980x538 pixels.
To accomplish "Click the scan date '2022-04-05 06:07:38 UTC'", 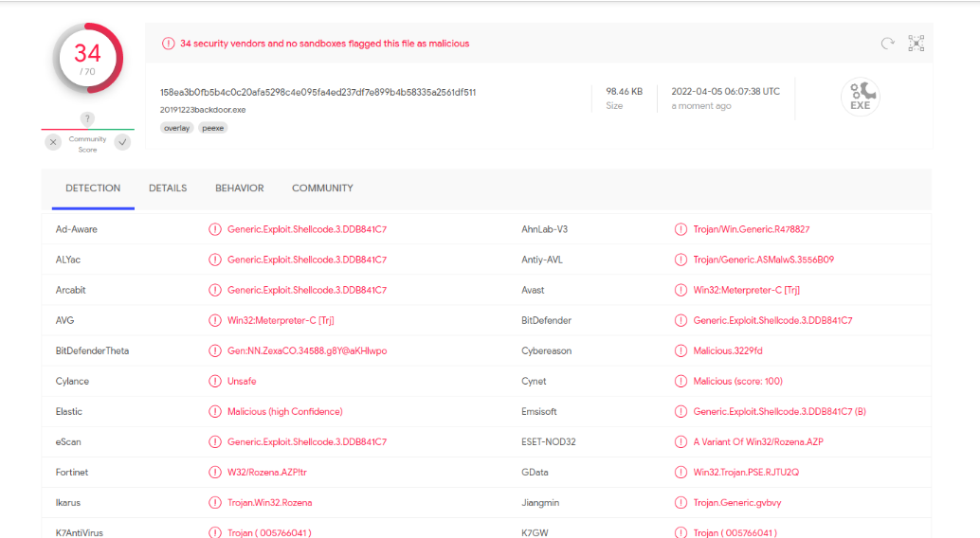I will click(726, 91).
